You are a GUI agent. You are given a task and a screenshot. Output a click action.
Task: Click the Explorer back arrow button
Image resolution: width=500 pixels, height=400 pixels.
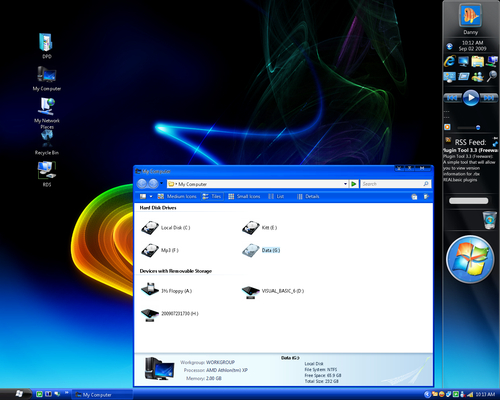[x=142, y=184]
